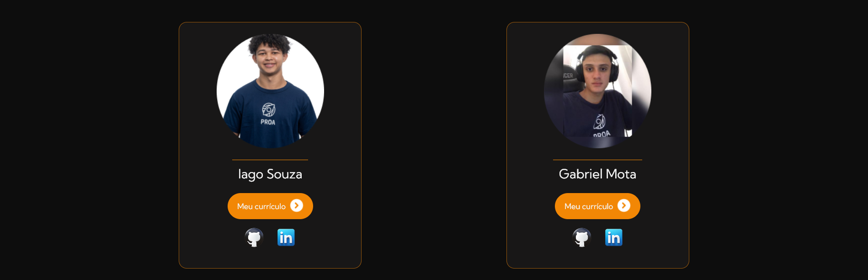Click PROA logo on Iago's shirt
This screenshot has width=868, height=280.
[x=268, y=114]
